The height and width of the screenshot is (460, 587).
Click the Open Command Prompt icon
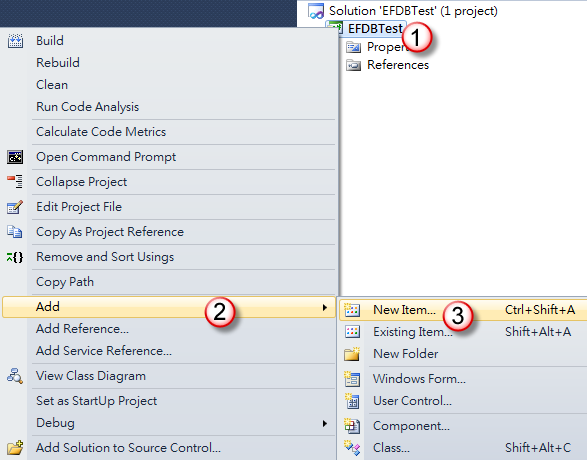pos(15,157)
